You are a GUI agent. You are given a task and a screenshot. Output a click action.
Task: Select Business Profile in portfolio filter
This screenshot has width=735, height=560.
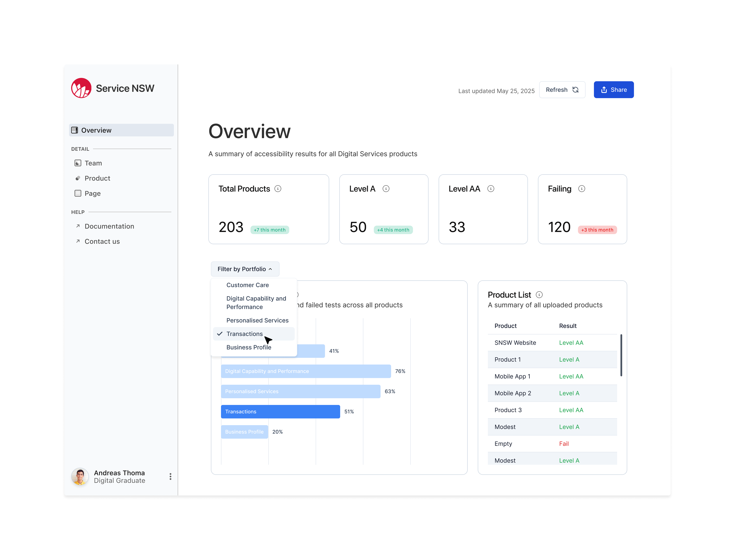(x=249, y=347)
